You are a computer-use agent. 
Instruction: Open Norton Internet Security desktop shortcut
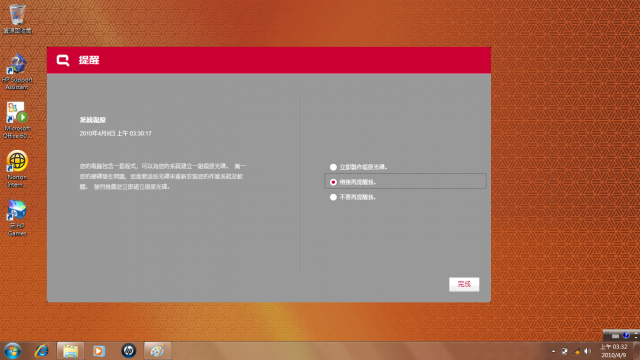pos(17,169)
